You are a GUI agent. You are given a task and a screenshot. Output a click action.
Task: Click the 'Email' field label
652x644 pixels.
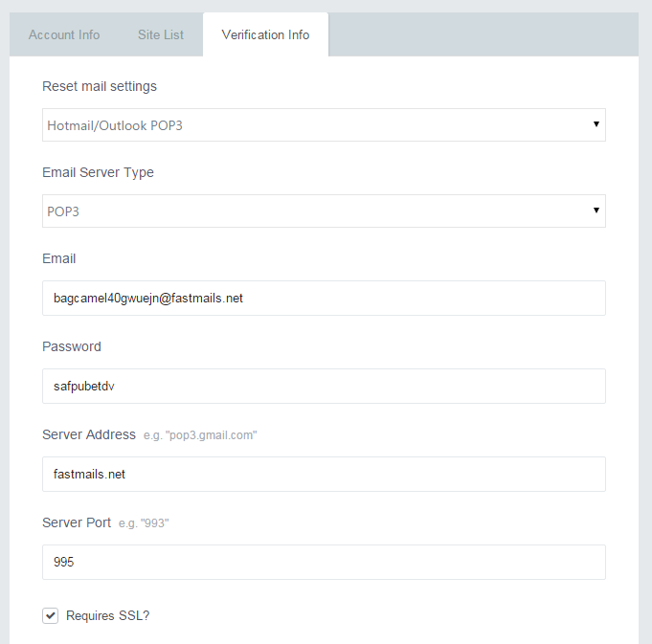(x=59, y=259)
